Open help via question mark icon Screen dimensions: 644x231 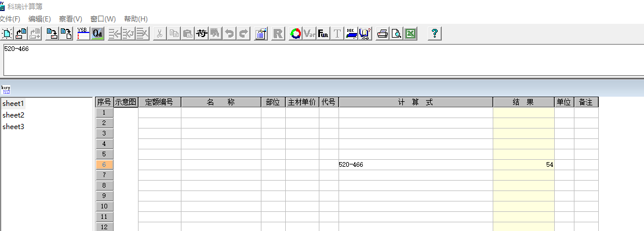point(435,33)
